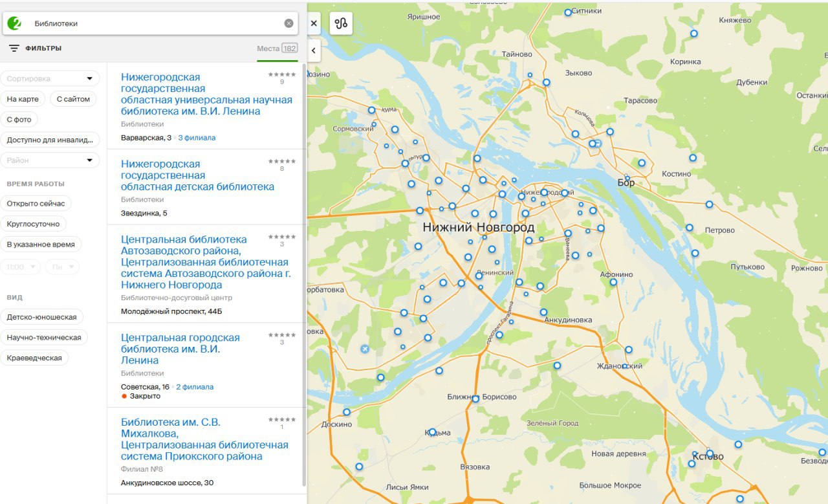Viewport: 828px width, 504px height.
Task: Enable the Круглосуточно filter
Action: point(33,224)
